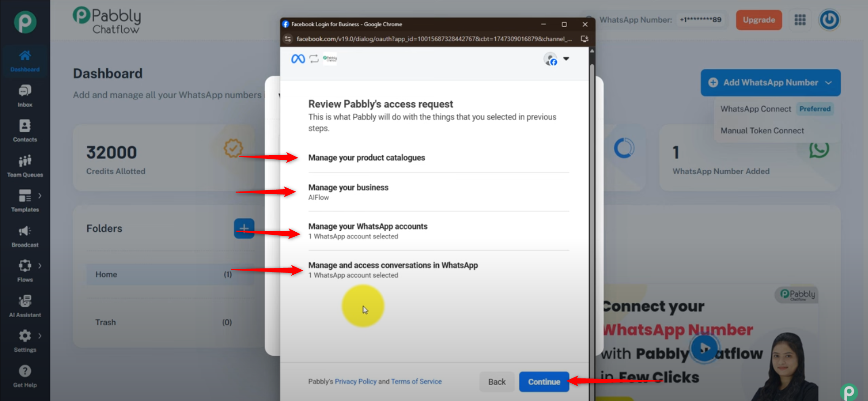Close the Facebook Login popup window

pyautogui.click(x=585, y=24)
